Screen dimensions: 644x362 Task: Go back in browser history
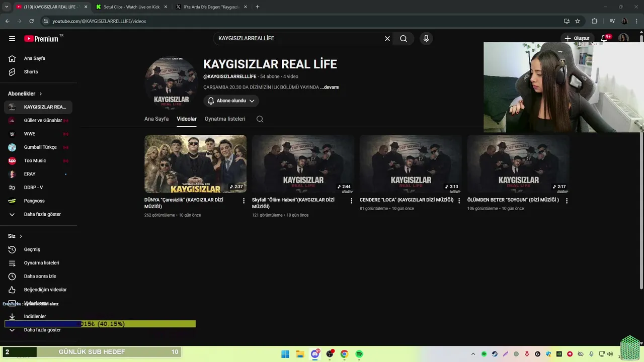[x=8, y=21]
